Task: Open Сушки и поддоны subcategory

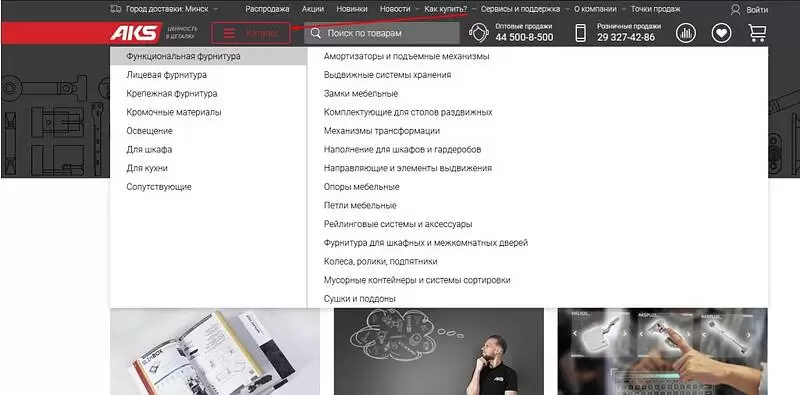Action: coord(360,299)
